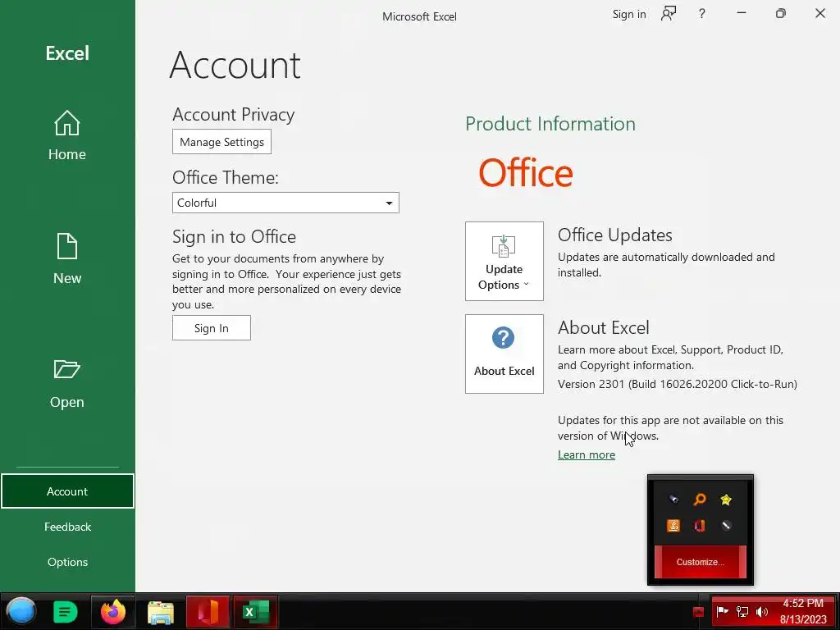This screenshot has width=840, height=630.
Task: Click the volume speaker tray icon
Action: coord(761,611)
